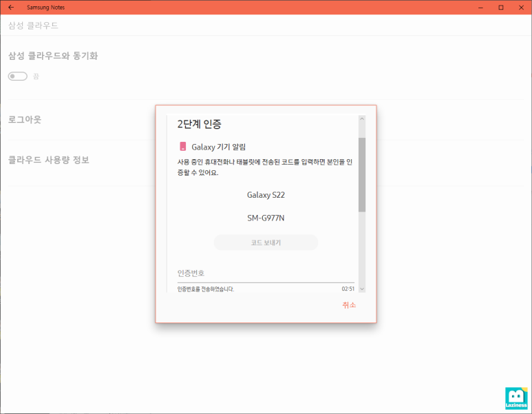Minimize the Samsung Notes window
The image size is (532, 414).
(x=480, y=8)
